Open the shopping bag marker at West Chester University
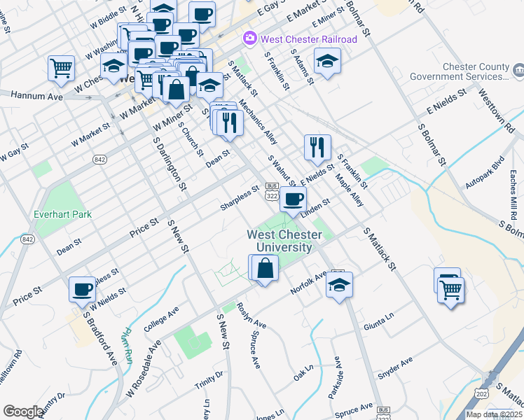The width and height of the screenshot is (524, 420). coord(265,268)
